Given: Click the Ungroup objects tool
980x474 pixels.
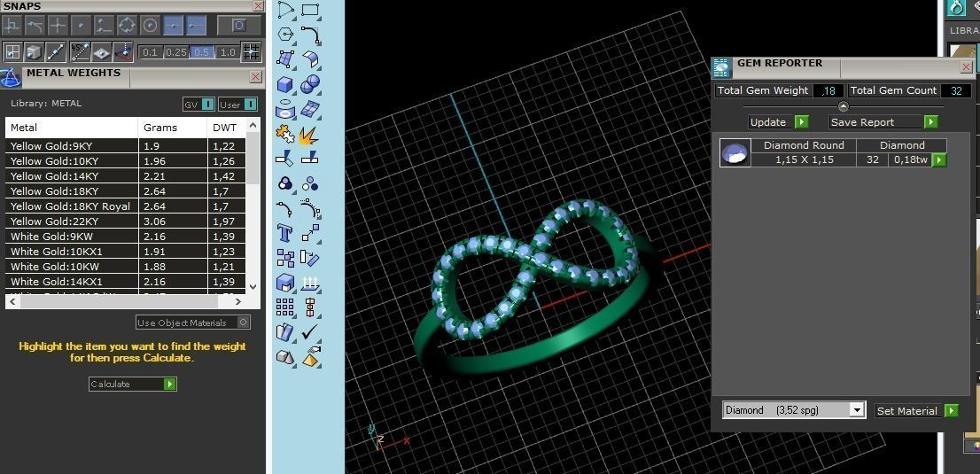Looking at the screenshot, I should pyautogui.click(x=310, y=183).
